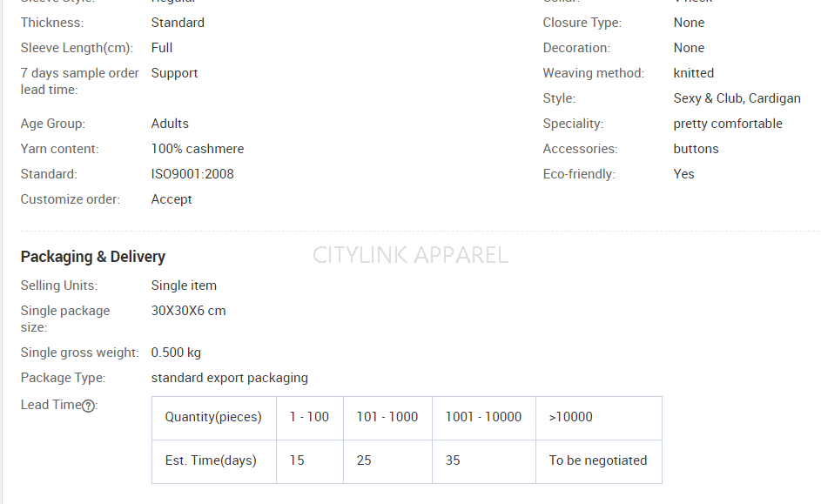
Task: Click the 30X30X6 cm package size value
Action: tap(189, 311)
